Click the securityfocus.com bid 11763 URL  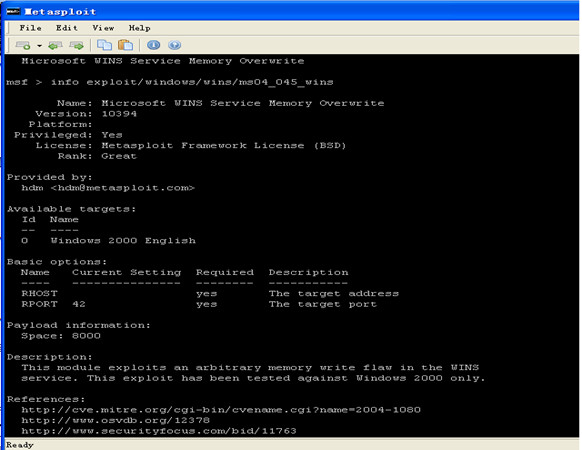coord(159,431)
